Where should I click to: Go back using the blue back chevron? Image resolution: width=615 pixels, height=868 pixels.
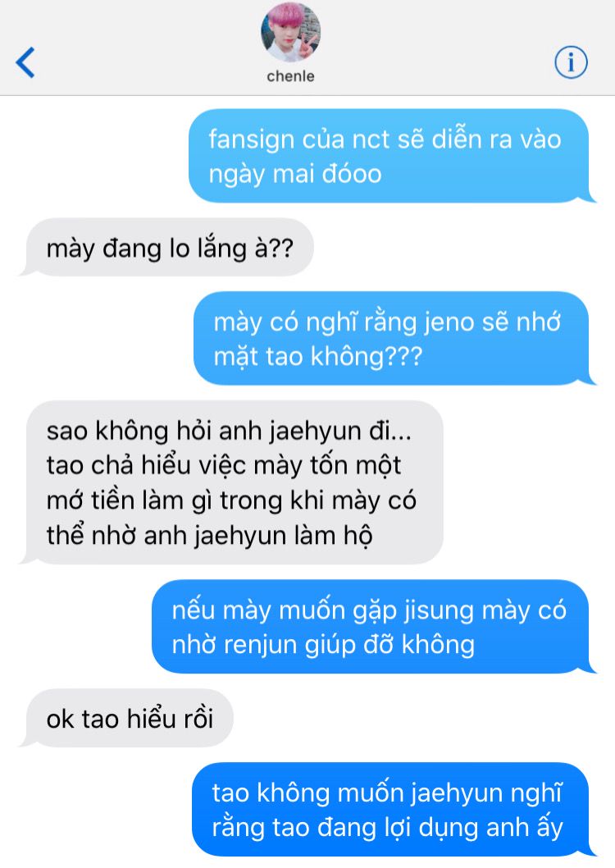[25, 62]
